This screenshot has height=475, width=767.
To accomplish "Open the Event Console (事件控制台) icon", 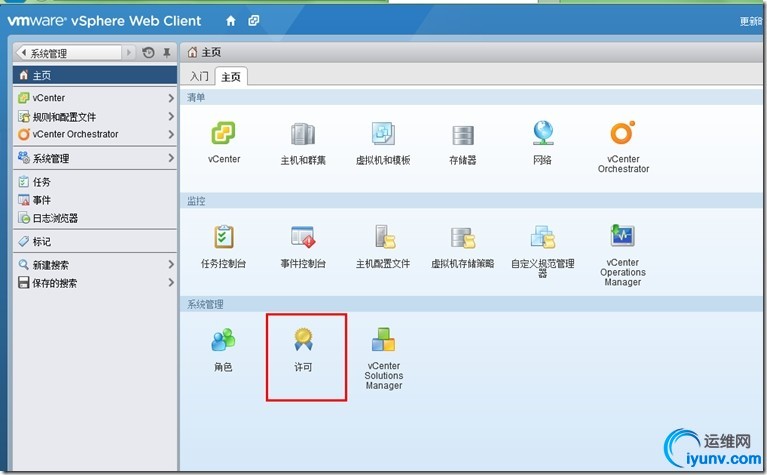I will click(303, 237).
